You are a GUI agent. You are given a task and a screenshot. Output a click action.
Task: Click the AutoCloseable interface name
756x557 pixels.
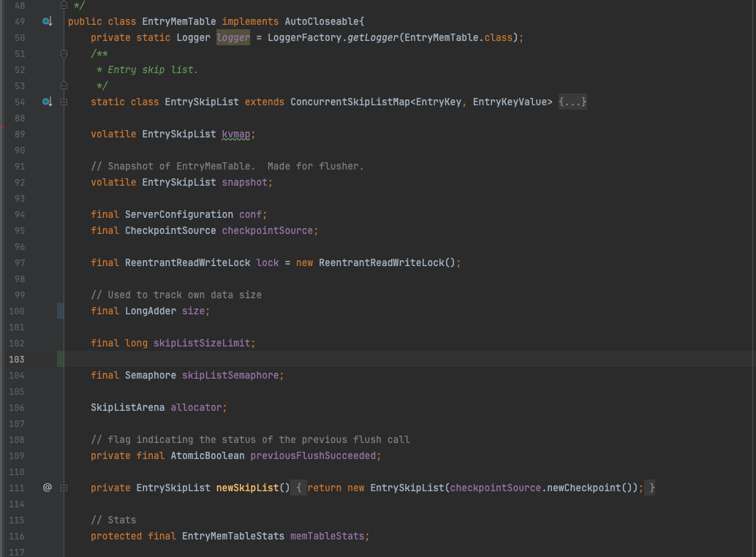tap(322, 21)
